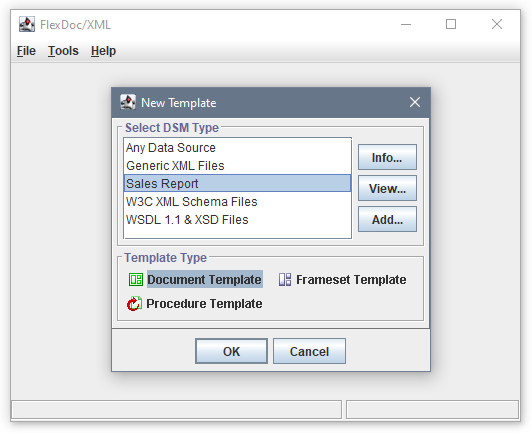This screenshot has height=433, width=532.
Task: Click the red Procedure Template icon
Action: click(134, 303)
